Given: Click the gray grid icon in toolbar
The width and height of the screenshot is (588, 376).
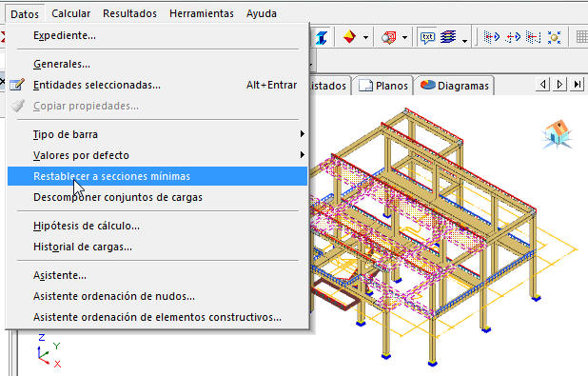Looking at the screenshot, I should click(581, 37).
